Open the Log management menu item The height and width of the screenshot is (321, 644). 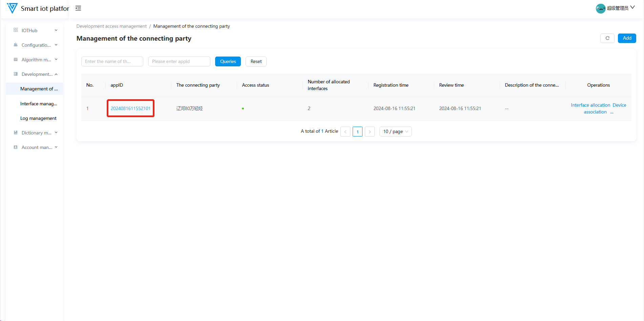coord(38,118)
